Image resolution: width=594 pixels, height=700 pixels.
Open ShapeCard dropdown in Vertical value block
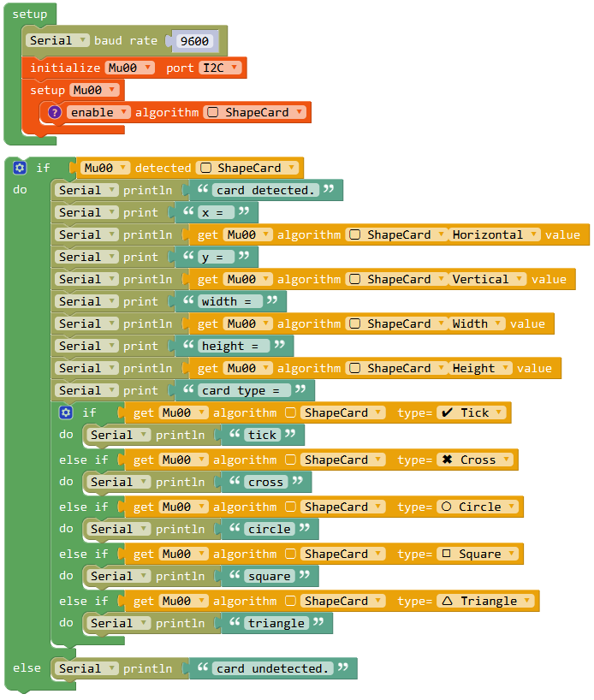[397, 280]
